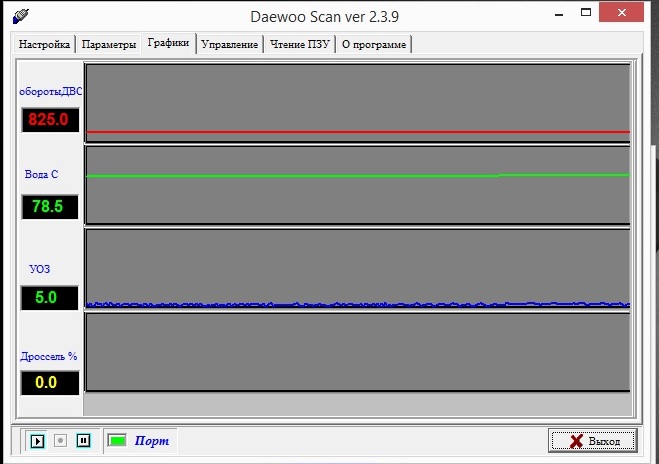This screenshot has width=659, height=464.
Task: Click the RPM value display 825.0
Action: (x=49, y=119)
